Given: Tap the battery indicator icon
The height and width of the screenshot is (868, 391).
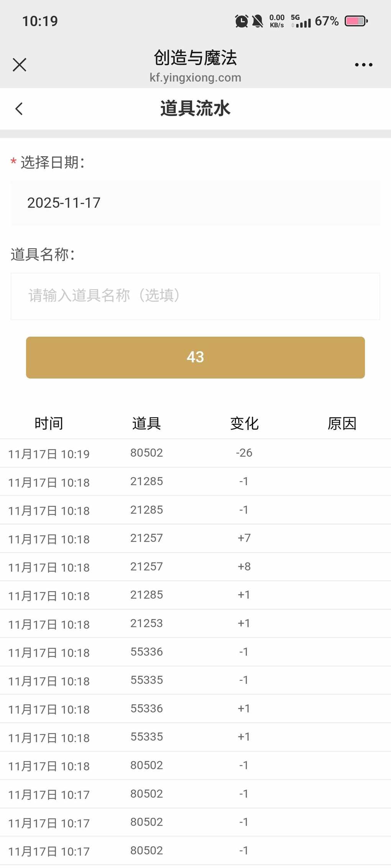Looking at the screenshot, I should click(x=356, y=21).
